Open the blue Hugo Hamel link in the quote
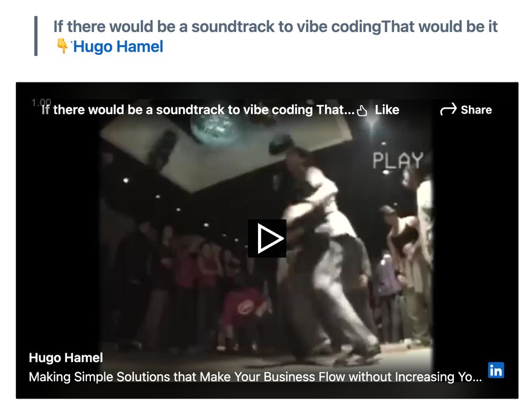The image size is (532, 418). (118, 46)
